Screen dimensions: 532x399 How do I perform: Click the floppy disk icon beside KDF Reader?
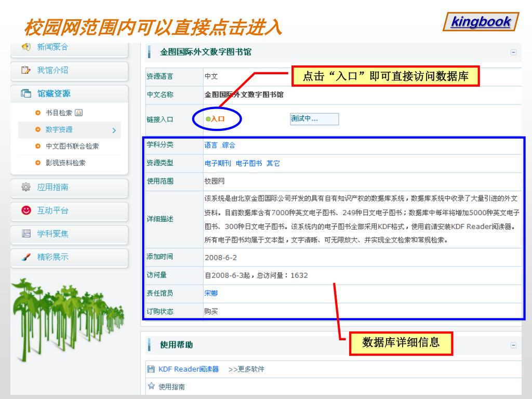151,369
